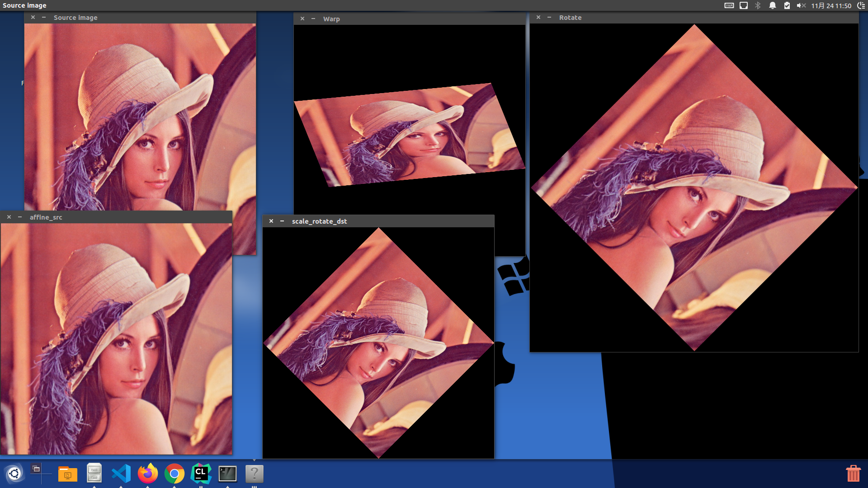
Task: Minimize the affine_src window
Action: click(x=20, y=217)
